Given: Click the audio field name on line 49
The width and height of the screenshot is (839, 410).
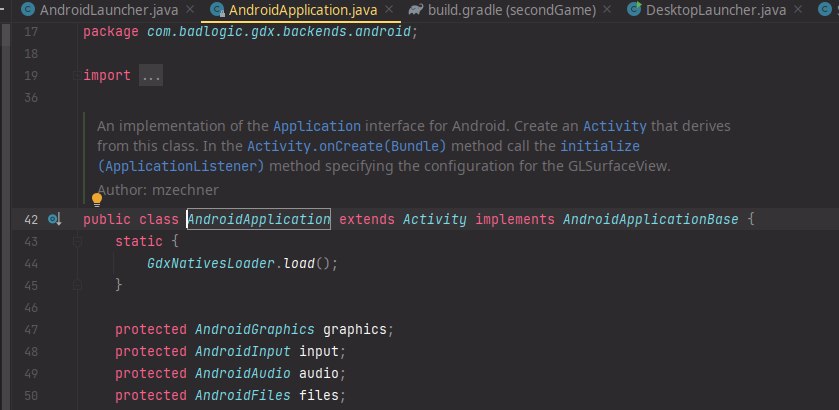Looking at the screenshot, I should (x=318, y=373).
